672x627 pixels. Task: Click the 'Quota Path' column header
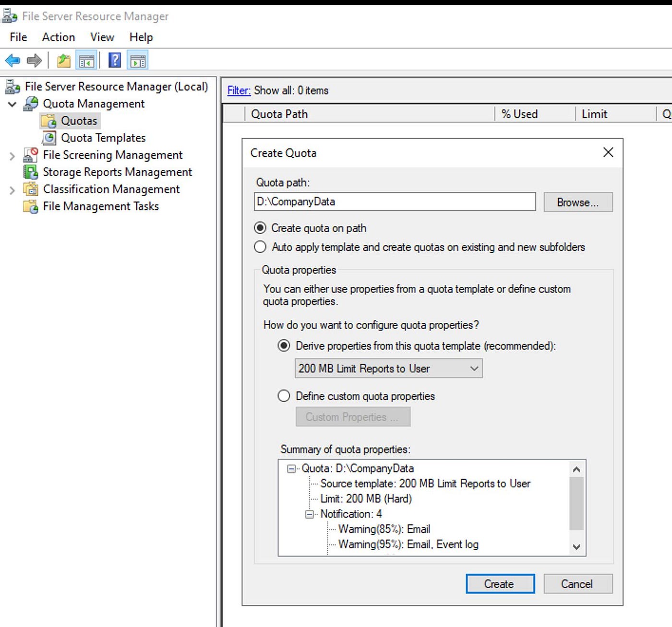370,114
